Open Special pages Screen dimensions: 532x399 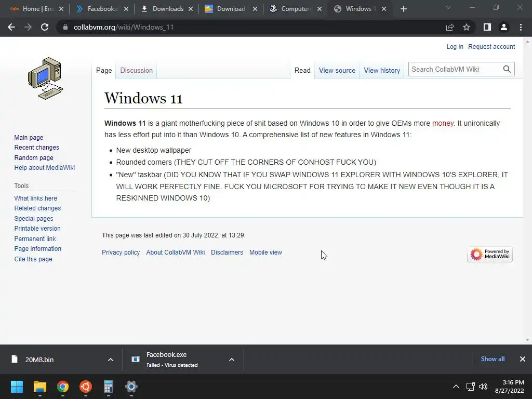tap(34, 219)
